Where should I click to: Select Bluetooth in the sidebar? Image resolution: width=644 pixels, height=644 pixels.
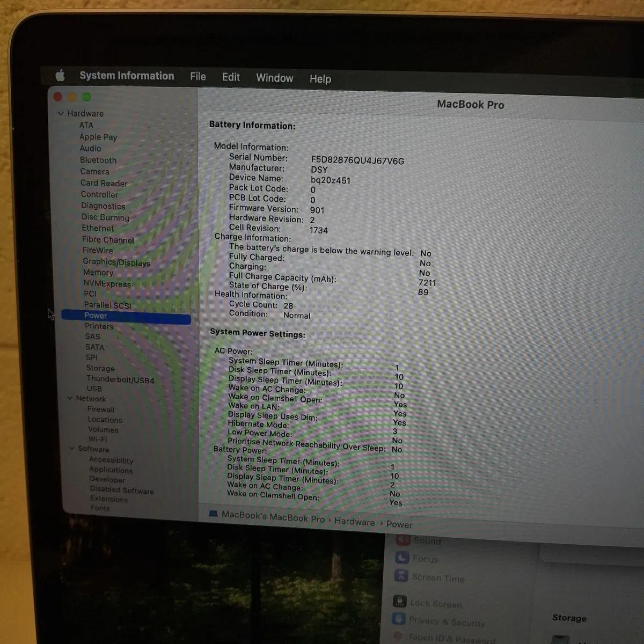point(98,160)
